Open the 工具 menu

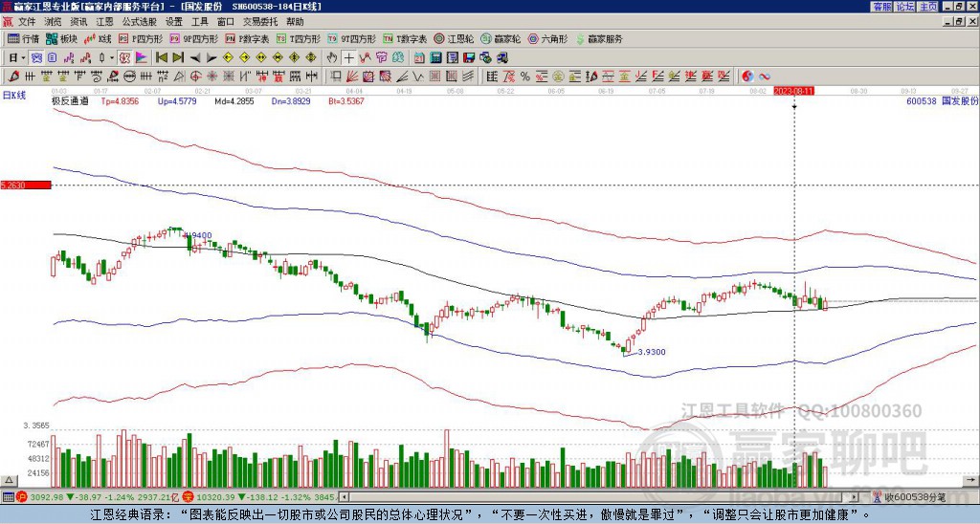[x=199, y=22]
